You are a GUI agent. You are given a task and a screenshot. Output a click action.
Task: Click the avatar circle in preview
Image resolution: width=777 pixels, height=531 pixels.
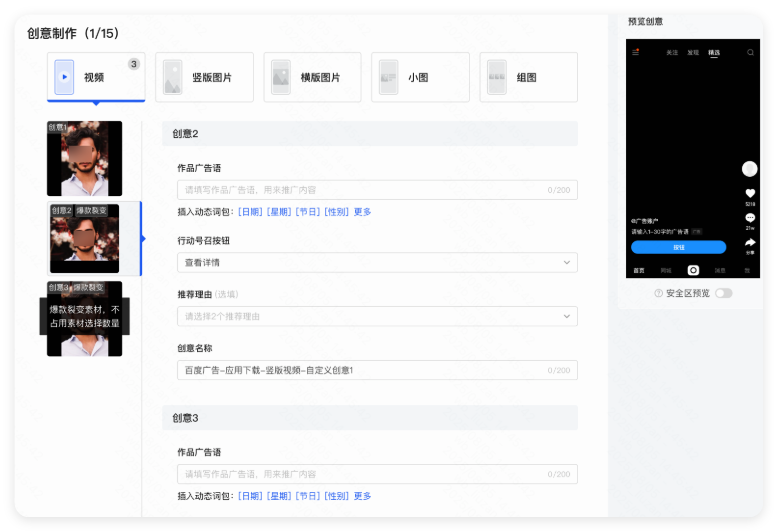750,169
